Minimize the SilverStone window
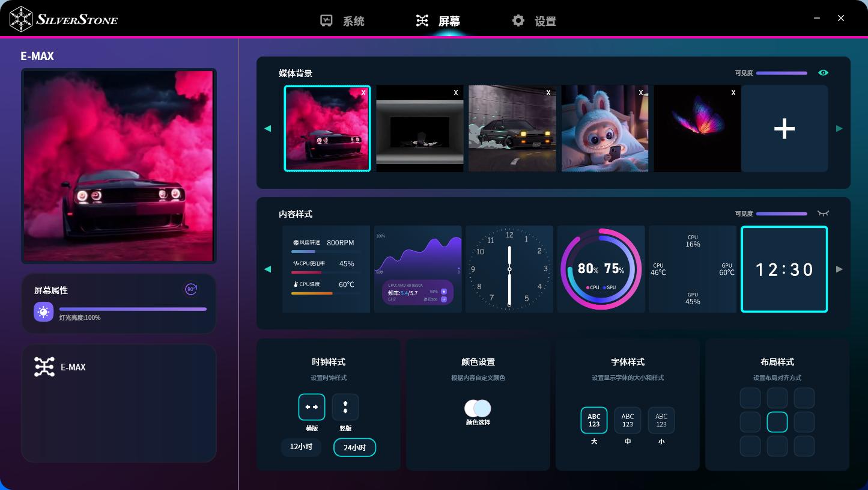Viewport: 868px width, 490px height. [817, 19]
